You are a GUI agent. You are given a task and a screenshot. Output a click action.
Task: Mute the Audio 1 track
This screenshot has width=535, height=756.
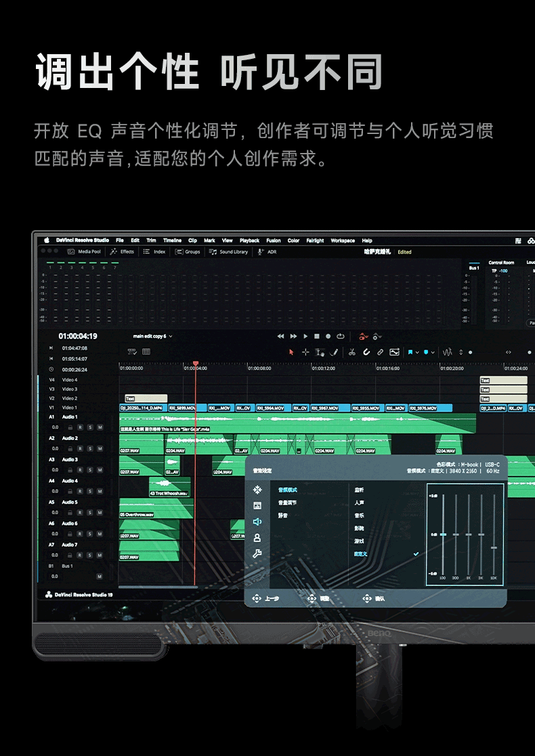(100, 427)
